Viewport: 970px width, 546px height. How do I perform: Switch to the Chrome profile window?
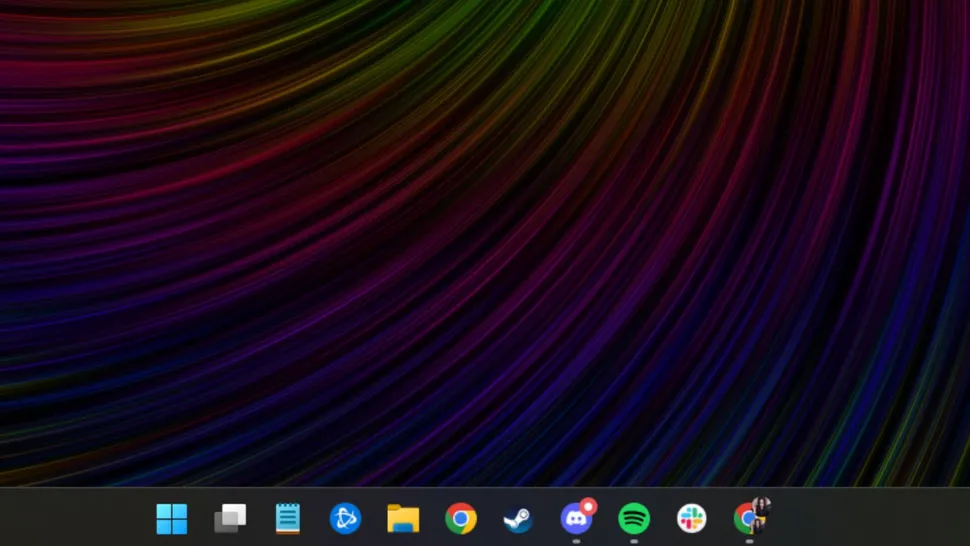(746, 518)
